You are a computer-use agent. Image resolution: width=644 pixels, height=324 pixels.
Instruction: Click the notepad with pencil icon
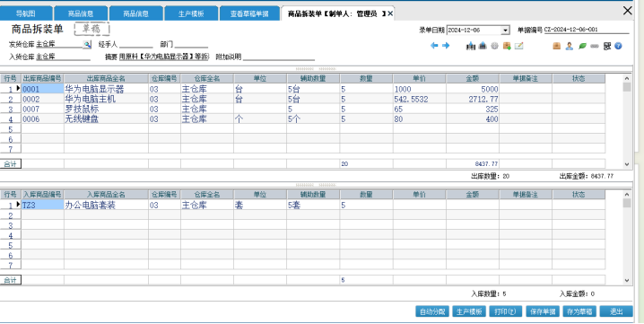[518, 46]
